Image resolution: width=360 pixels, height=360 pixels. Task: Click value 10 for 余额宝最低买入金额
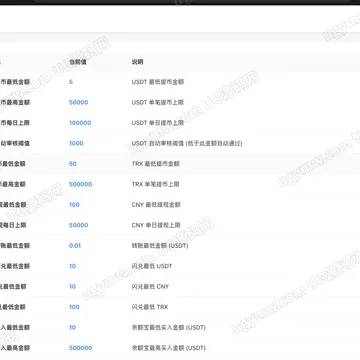click(72, 327)
